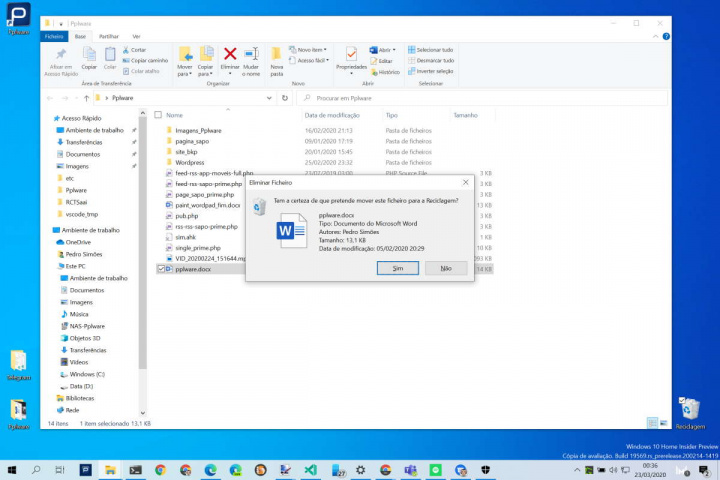Confirm deletion with the Sim button
The height and width of the screenshot is (480, 720).
click(x=398, y=268)
